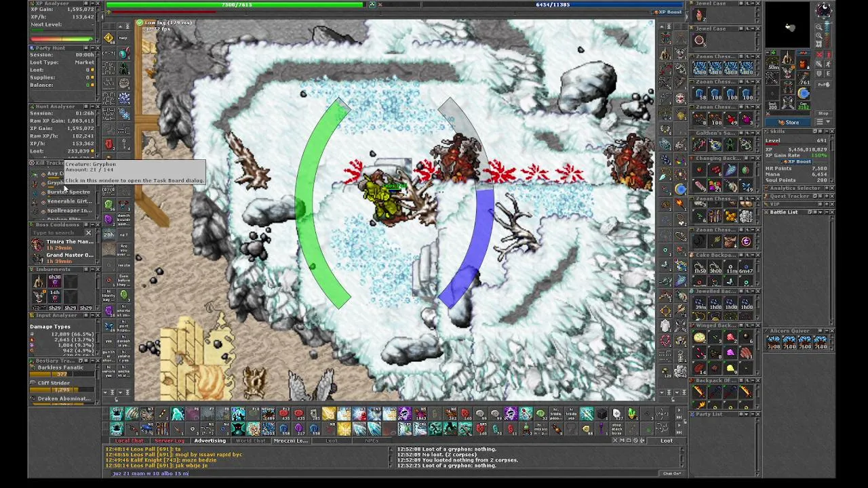868x488 pixels.
Task: Click the Type to search field
Action: [58, 232]
